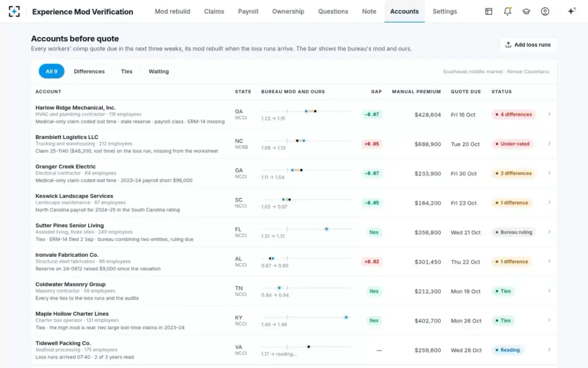Click Maple Hollow's mod comparison bar

pos(306,317)
